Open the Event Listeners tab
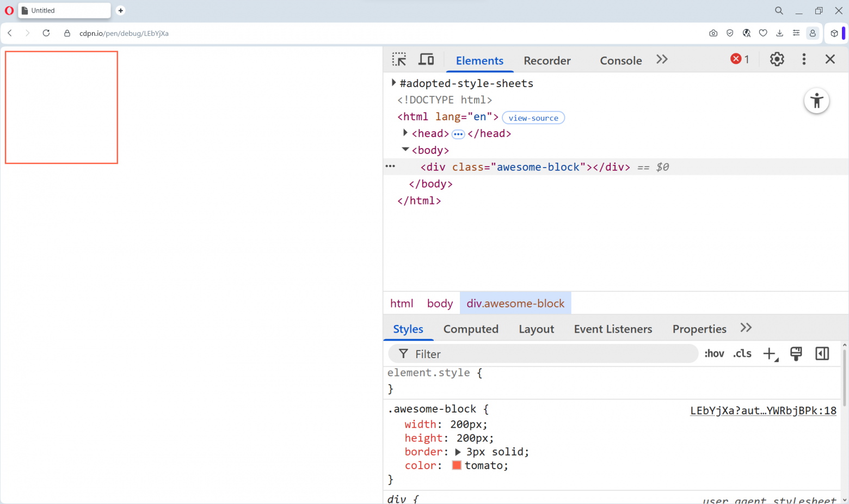Viewport: 849px width, 504px height. (x=613, y=329)
